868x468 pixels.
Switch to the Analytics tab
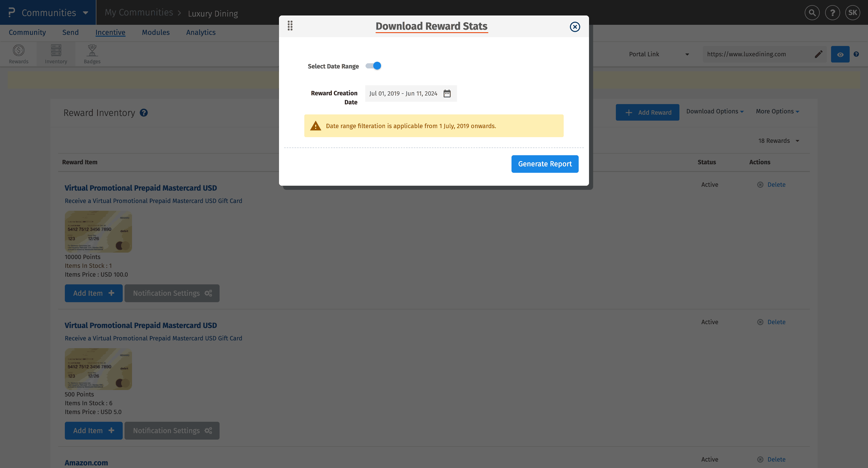click(x=200, y=32)
